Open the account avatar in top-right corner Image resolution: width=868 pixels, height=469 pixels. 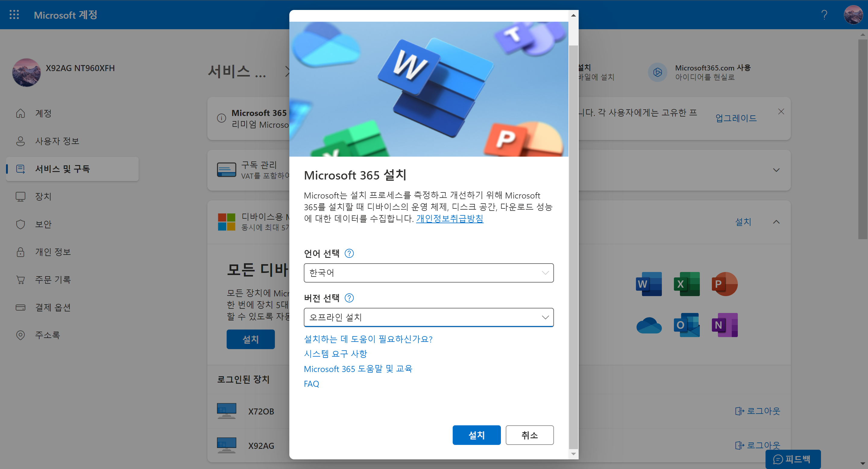pos(853,15)
